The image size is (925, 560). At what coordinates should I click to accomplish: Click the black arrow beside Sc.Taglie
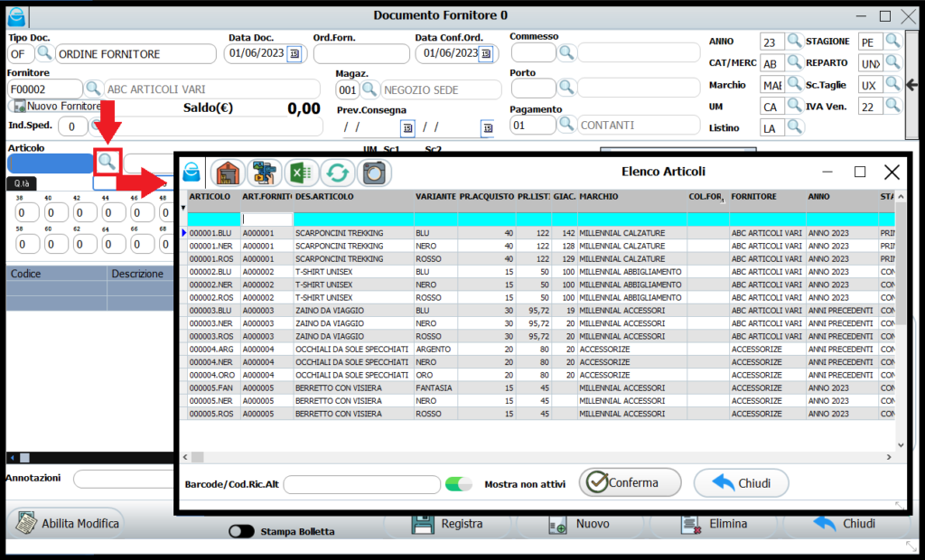[912, 85]
